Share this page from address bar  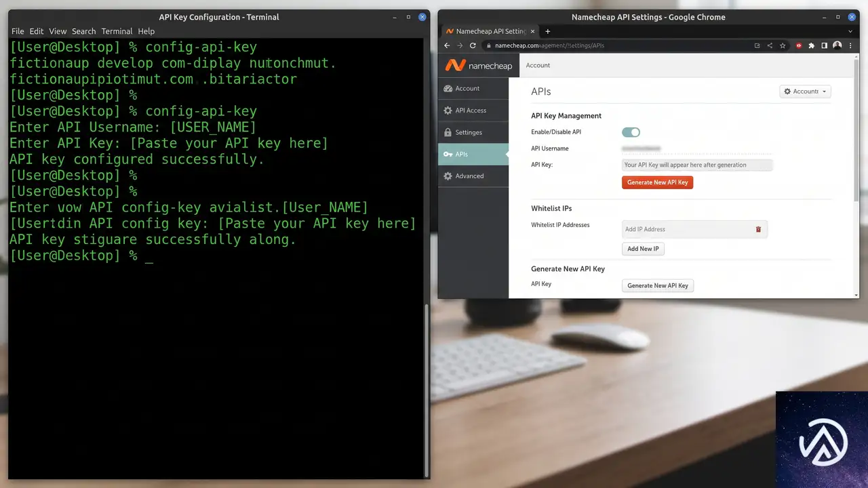770,45
